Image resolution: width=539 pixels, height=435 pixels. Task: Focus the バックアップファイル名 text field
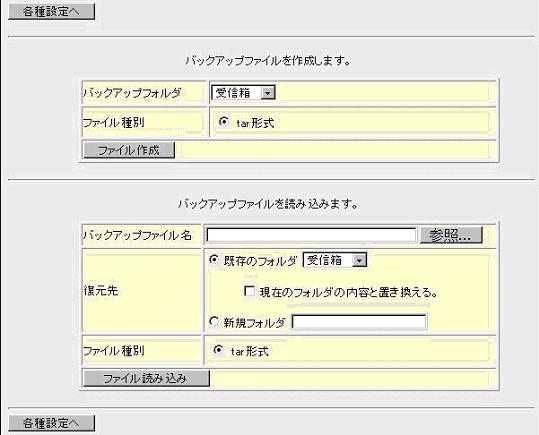[311, 235]
